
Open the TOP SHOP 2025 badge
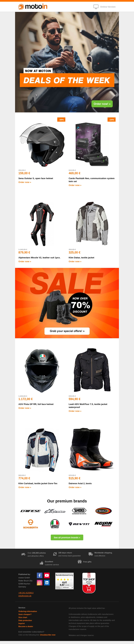pos(89,583)
